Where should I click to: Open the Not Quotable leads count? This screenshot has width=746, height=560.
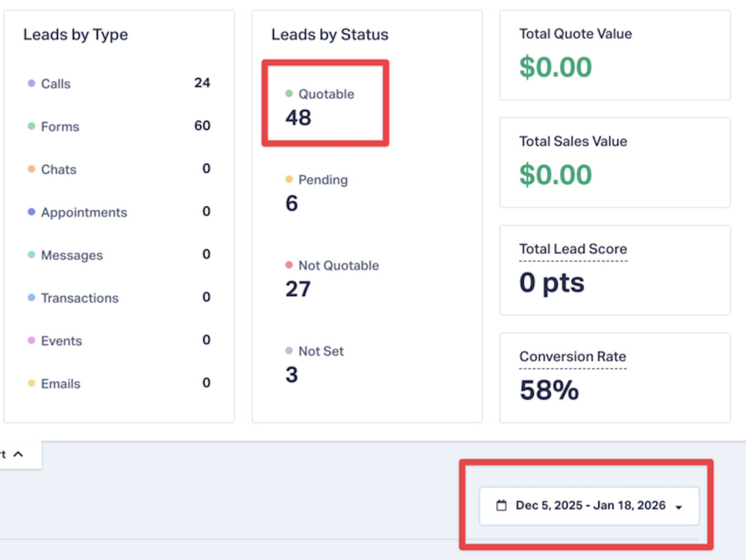[x=298, y=289]
